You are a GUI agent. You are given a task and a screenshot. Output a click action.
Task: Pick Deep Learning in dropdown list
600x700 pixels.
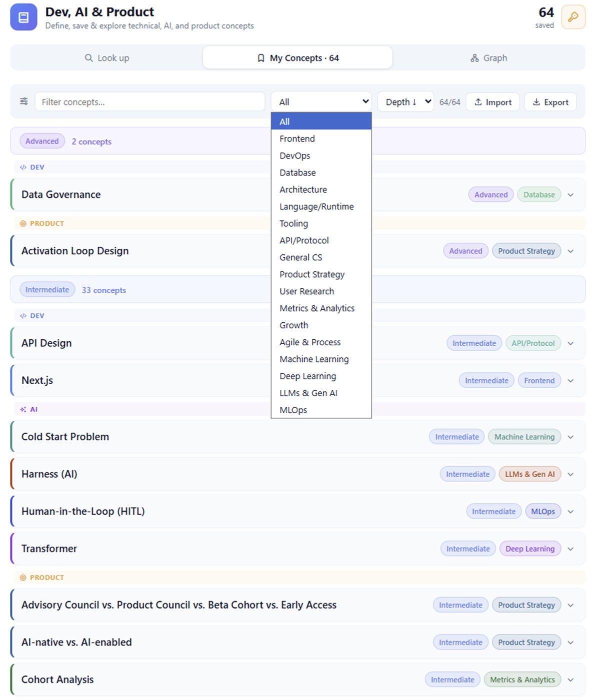click(x=321, y=376)
